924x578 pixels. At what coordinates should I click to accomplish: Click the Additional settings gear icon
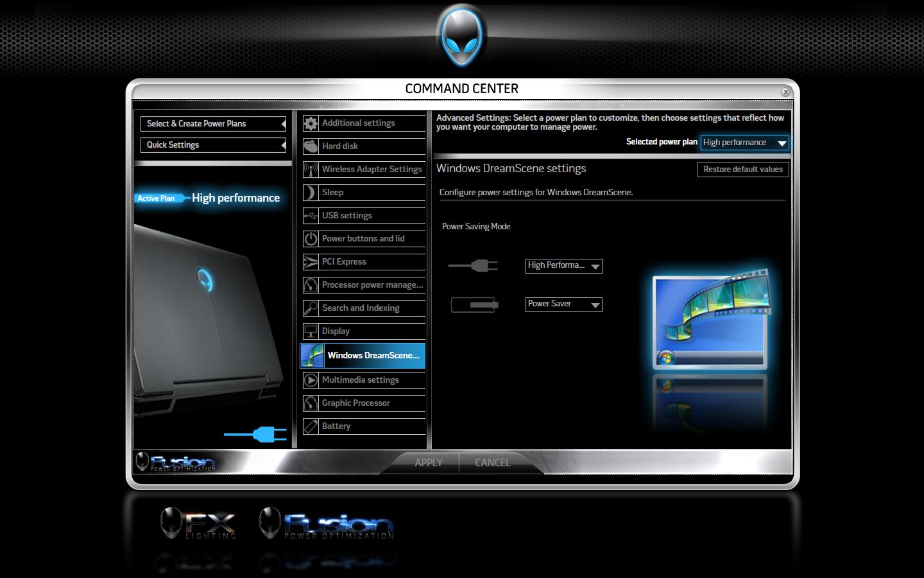pyautogui.click(x=311, y=123)
